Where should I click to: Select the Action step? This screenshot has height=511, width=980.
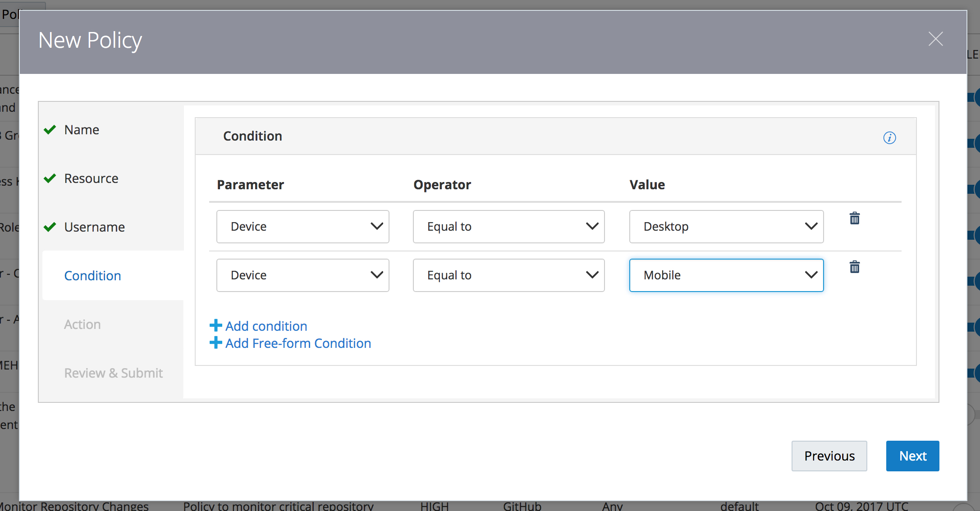(x=82, y=324)
